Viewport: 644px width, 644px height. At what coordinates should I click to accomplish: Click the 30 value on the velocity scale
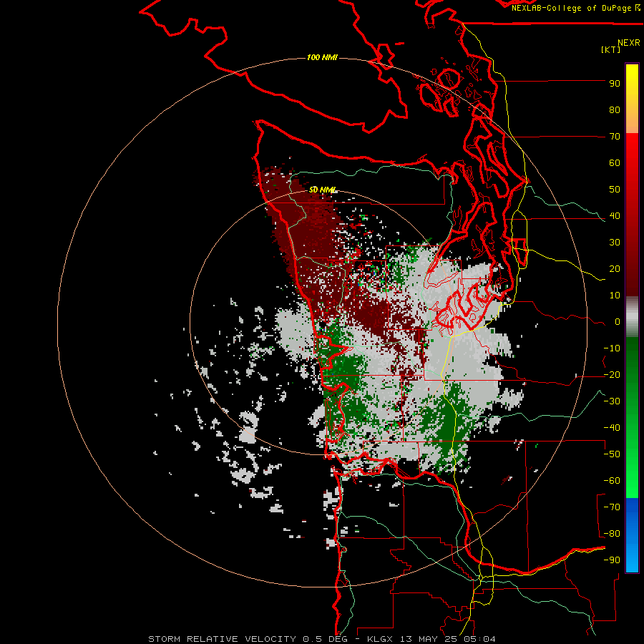615,243
